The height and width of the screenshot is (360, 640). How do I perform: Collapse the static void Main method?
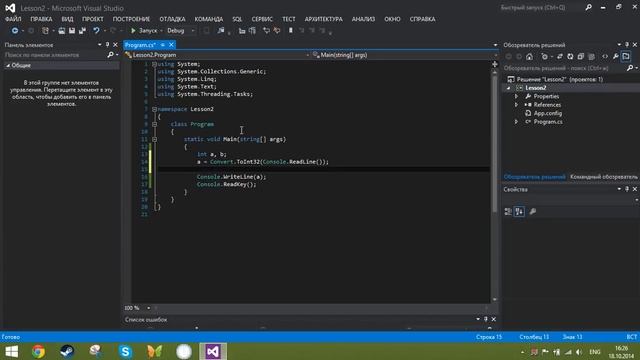pyautogui.click(x=154, y=139)
